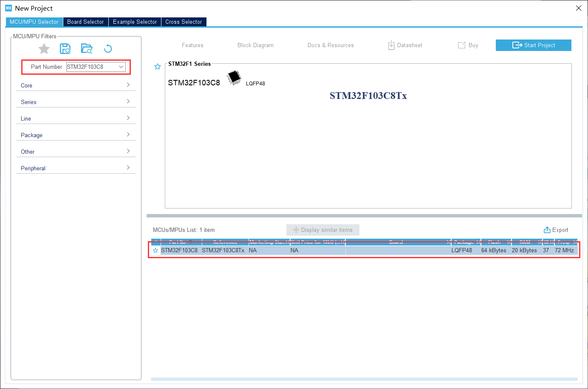Expand the Line filter section

tap(76, 118)
